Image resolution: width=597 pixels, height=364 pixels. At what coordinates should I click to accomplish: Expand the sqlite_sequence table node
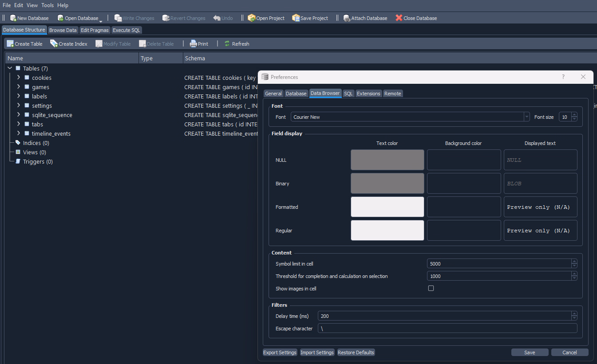tap(19, 114)
